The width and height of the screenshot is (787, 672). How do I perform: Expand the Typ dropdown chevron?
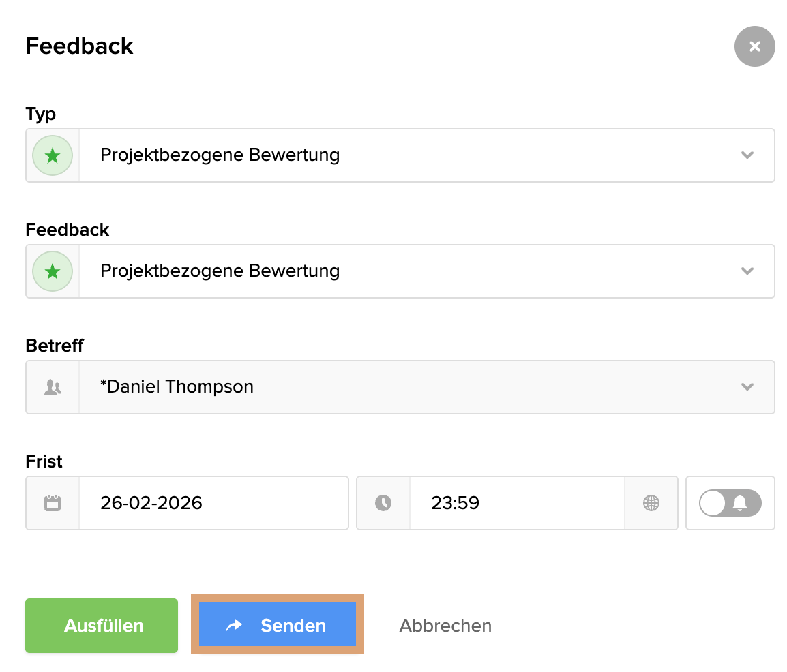747,155
